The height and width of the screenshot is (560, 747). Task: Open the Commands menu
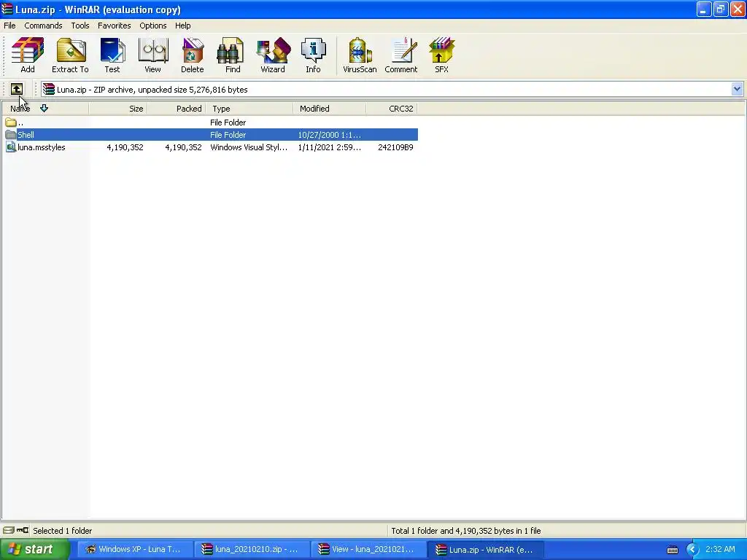coord(43,26)
